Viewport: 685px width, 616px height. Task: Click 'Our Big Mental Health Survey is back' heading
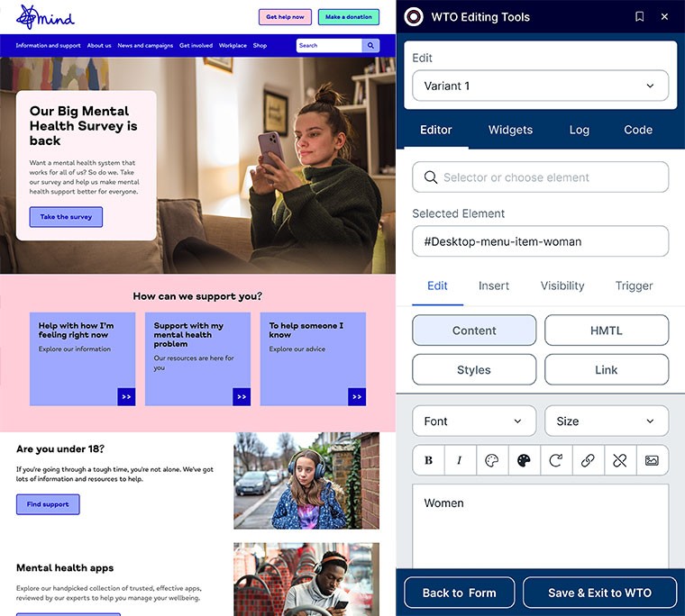point(84,126)
